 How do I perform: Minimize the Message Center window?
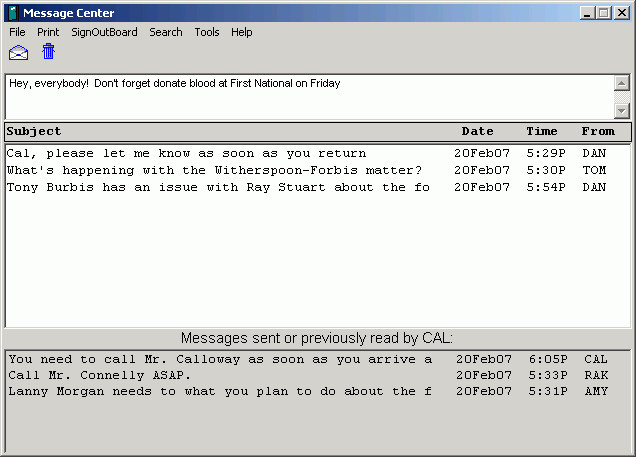click(x=587, y=13)
